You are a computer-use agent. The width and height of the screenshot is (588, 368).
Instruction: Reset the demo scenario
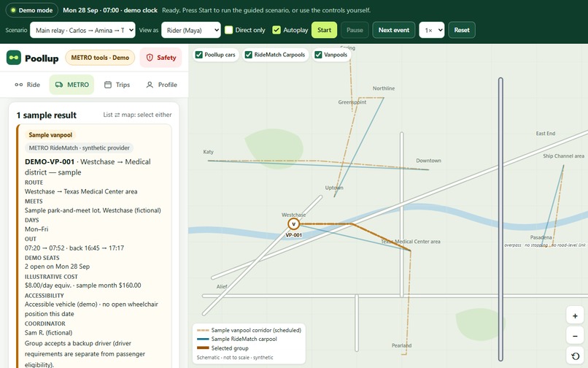pyautogui.click(x=462, y=30)
